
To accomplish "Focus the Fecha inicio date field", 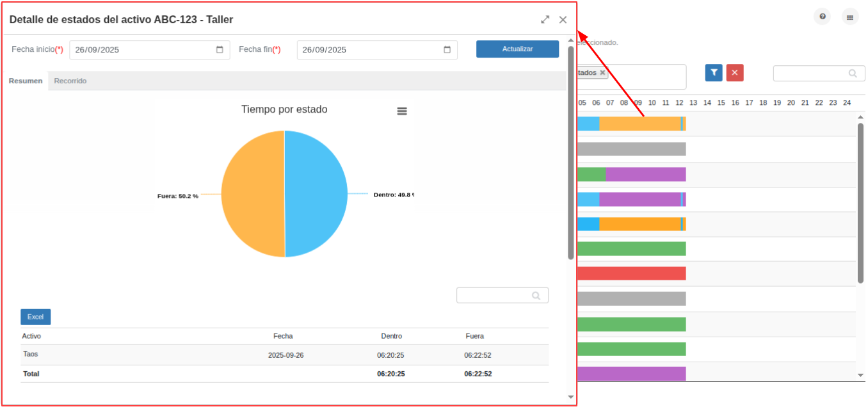I will (150, 50).
